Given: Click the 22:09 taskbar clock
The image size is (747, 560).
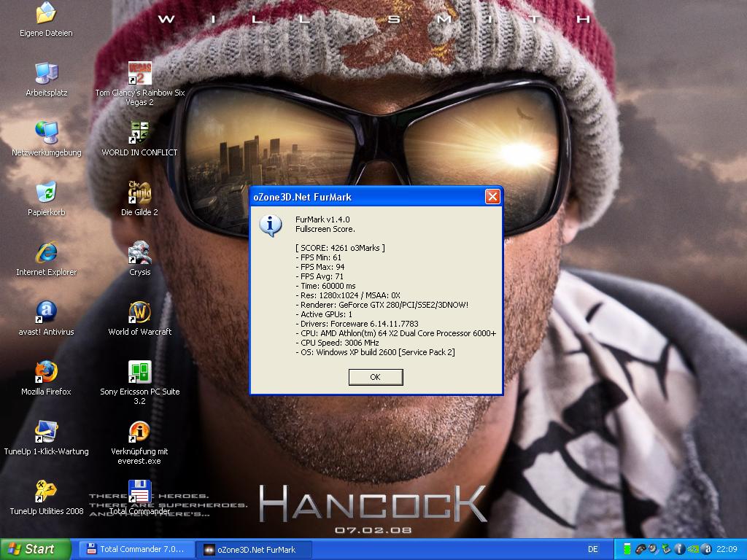Looking at the screenshot, I should click(727, 549).
